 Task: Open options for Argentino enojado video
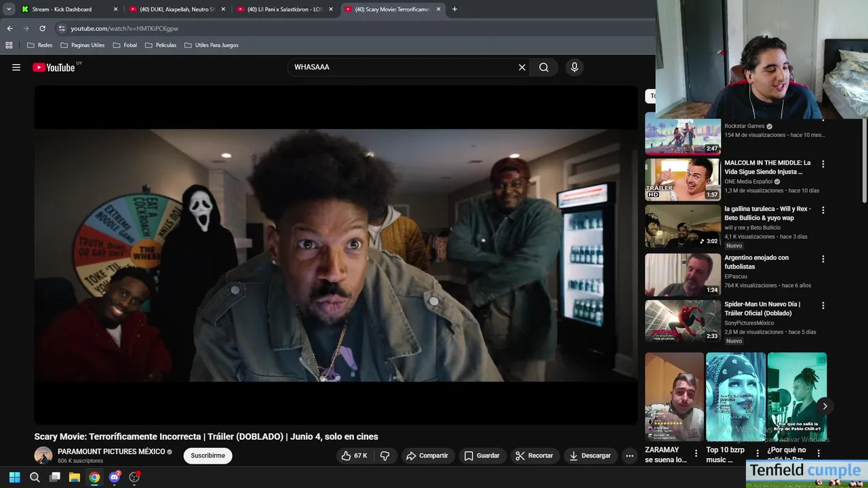(x=823, y=259)
